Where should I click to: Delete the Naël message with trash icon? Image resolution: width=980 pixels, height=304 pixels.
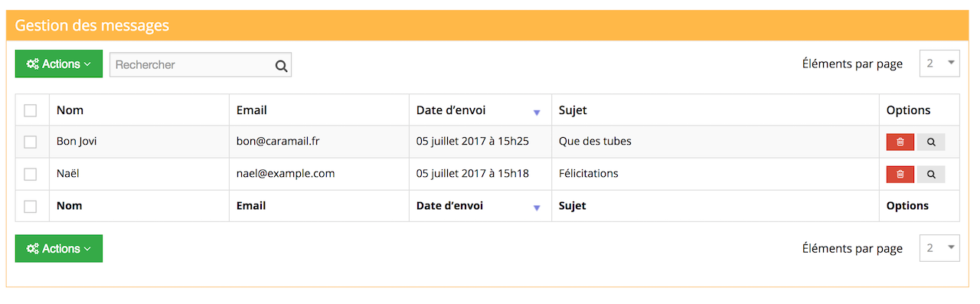pos(900,174)
